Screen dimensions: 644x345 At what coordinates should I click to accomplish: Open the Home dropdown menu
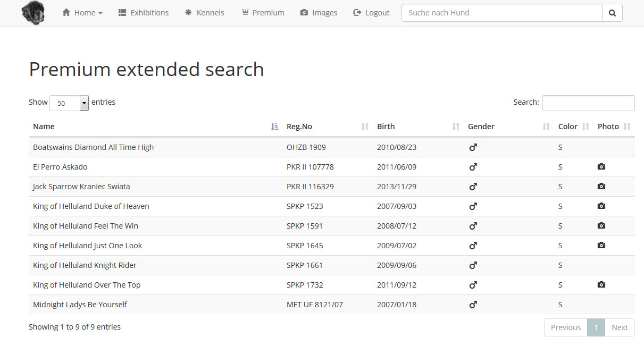(x=82, y=13)
